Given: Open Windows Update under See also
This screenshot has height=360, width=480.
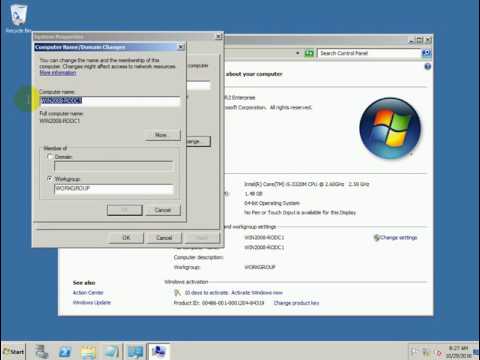Looking at the screenshot, I should pos(92,302).
